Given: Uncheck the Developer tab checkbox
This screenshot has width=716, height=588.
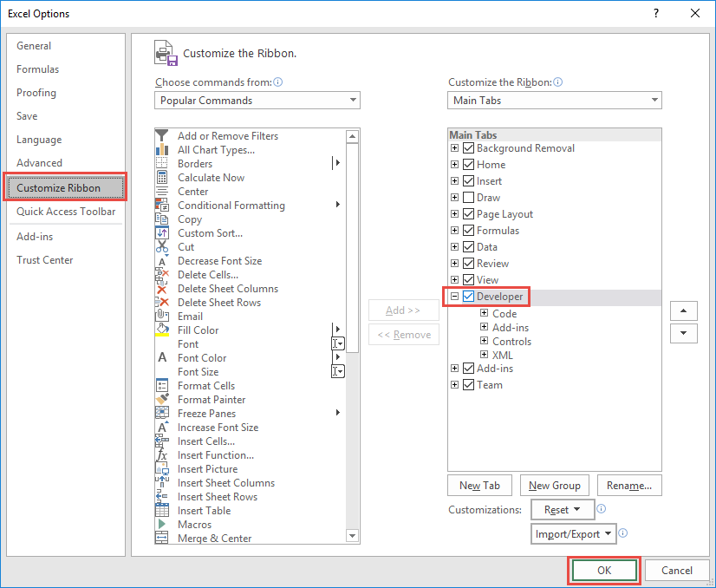Looking at the screenshot, I should [466, 297].
